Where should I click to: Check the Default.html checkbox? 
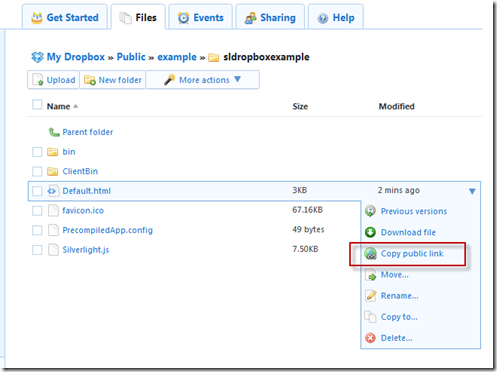tap(37, 191)
